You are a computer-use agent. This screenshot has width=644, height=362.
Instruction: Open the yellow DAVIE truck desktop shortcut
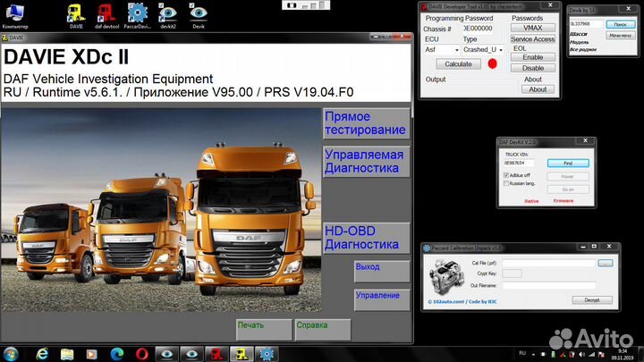click(x=76, y=16)
